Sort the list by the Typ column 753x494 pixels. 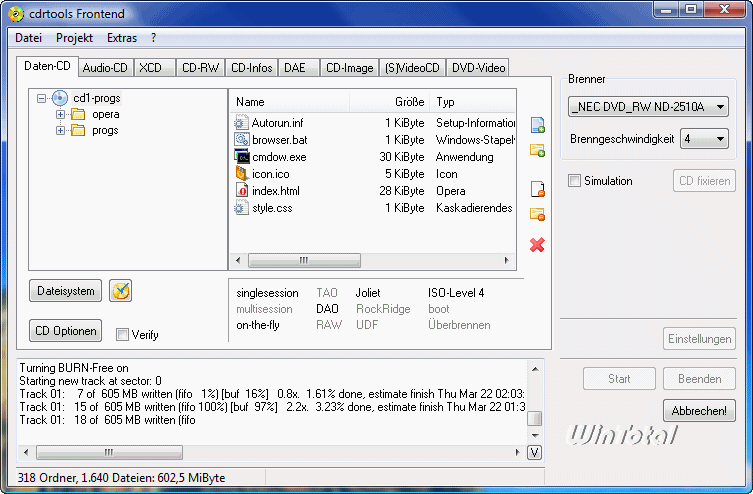pyautogui.click(x=473, y=102)
